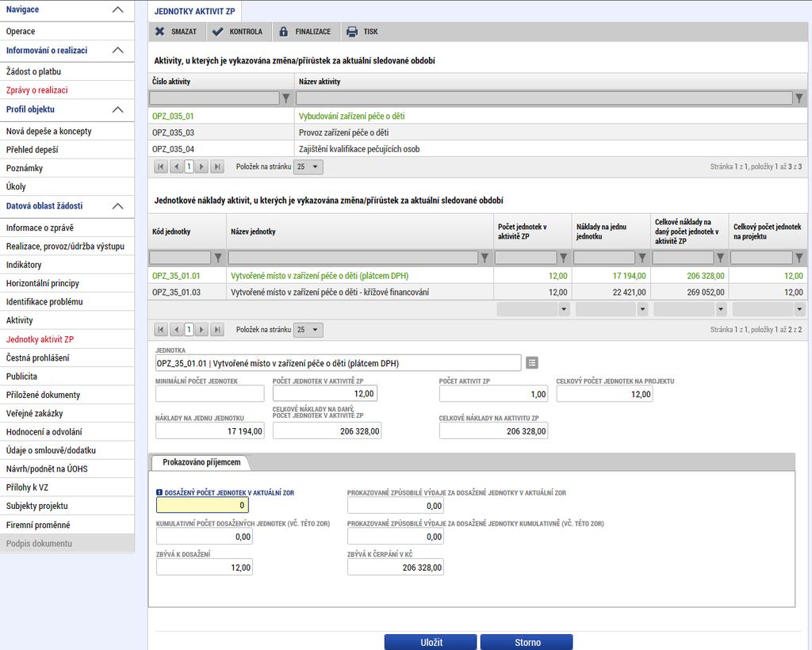This screenshot has width=812, height=650.
Task: Open filter for Název jednotky column
Action: 485,257
